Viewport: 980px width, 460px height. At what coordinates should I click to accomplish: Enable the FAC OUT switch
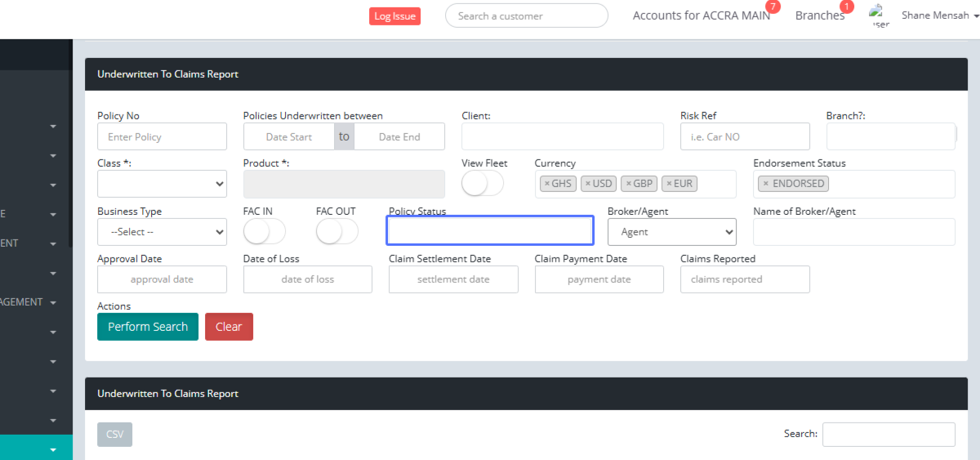[336, 232]
